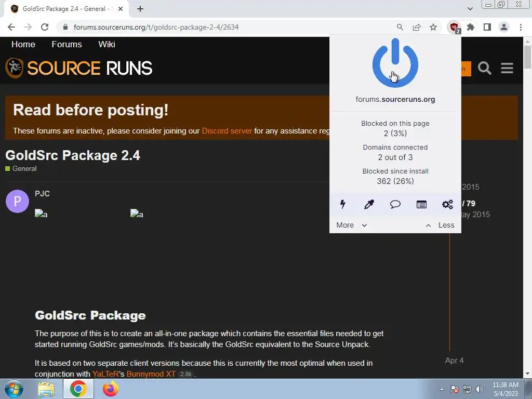The height and width of the screenshot is (399, 532).
Task: Follow the Discord server link
Action: [x=227, y=131]
